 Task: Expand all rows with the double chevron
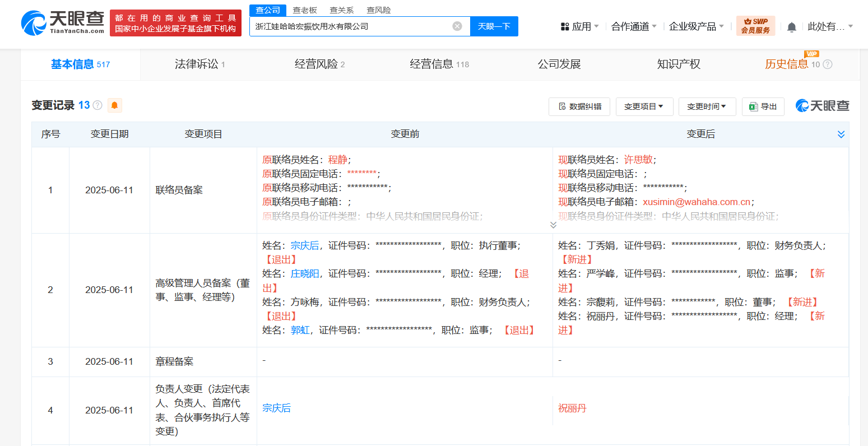(841, 134)
